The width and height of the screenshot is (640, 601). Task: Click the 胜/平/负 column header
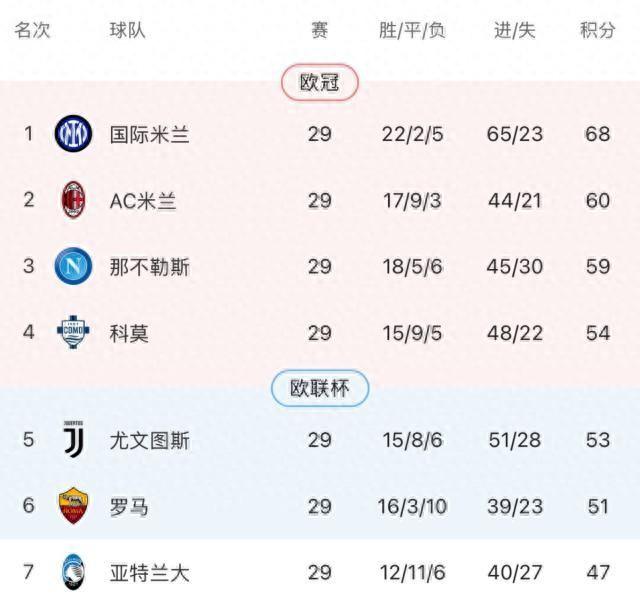(412, 30)
